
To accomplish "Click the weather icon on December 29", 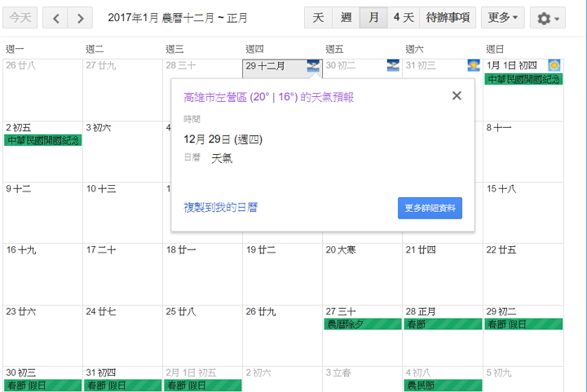I will [x=313, y=65].
